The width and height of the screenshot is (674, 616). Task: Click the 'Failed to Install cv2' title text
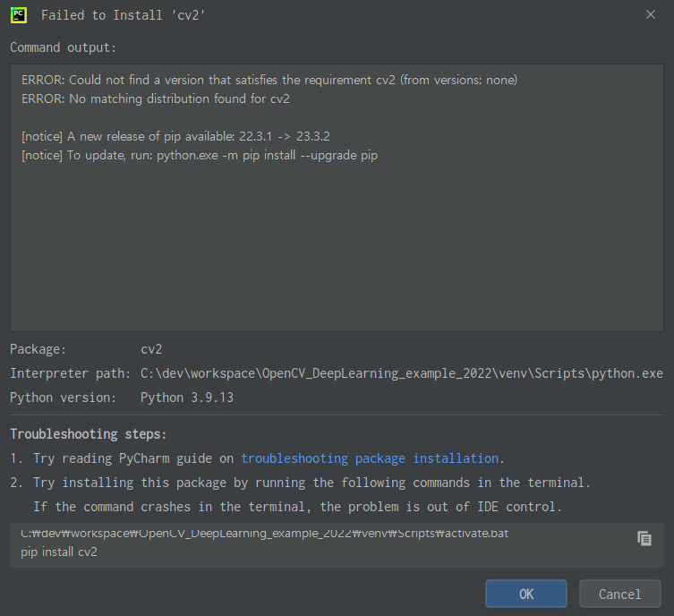pyautogui.click(x=124, y=15)
